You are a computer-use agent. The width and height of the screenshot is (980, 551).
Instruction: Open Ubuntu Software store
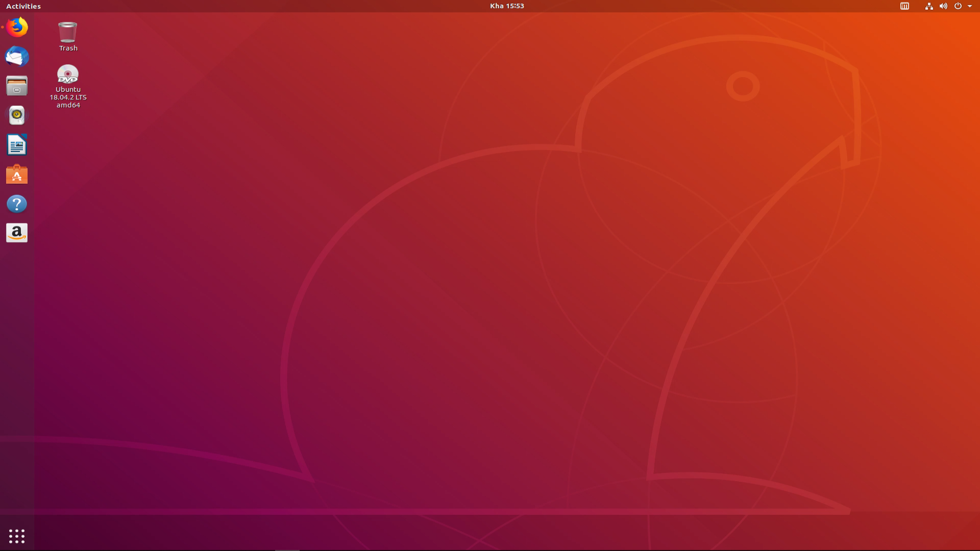[x=17, y=174]
